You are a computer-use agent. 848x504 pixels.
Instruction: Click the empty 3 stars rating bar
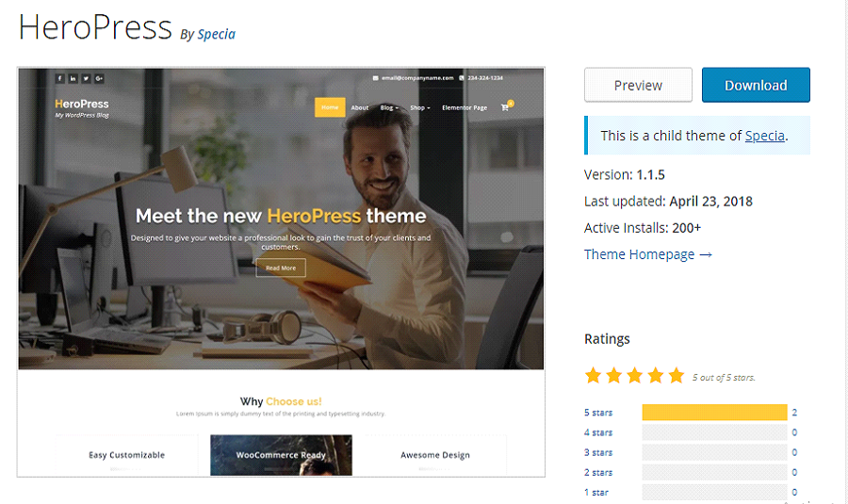pyautogui.click(x=714, y=452)
